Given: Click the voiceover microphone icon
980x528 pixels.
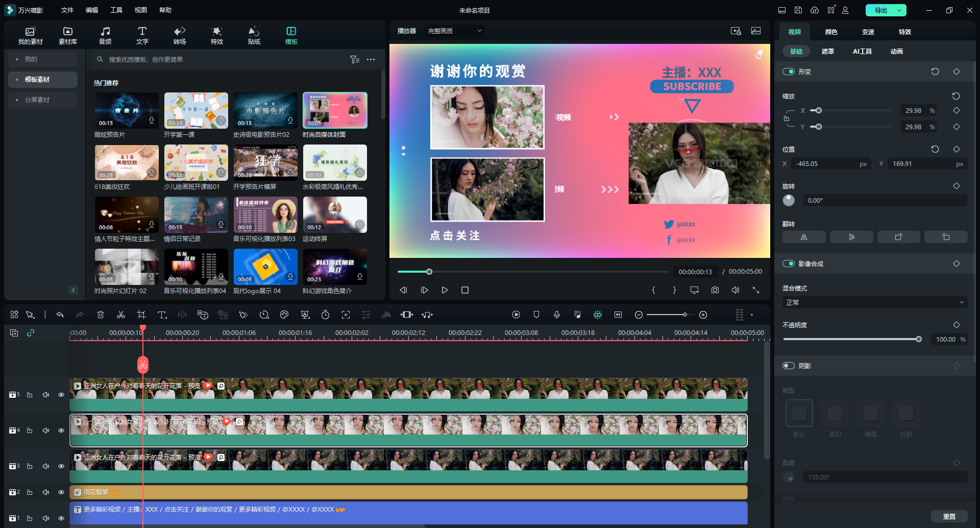Looking at the screenshot, I should [x=557, y=315].
